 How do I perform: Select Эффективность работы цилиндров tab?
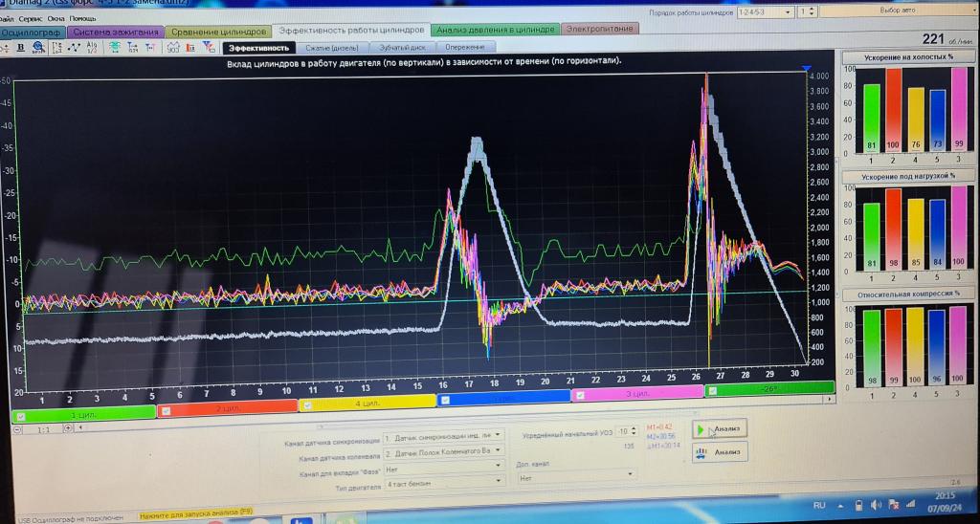(x=351, y=30)
